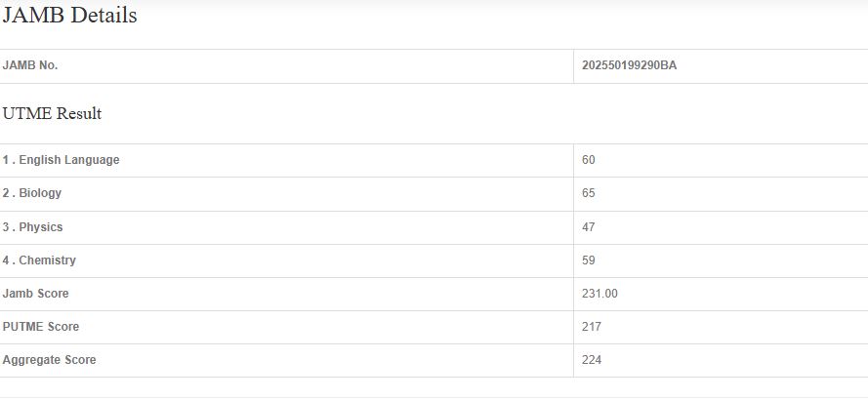Click the 'Aggregate Score' row label

pyautogui.click(x=50, y=360)
